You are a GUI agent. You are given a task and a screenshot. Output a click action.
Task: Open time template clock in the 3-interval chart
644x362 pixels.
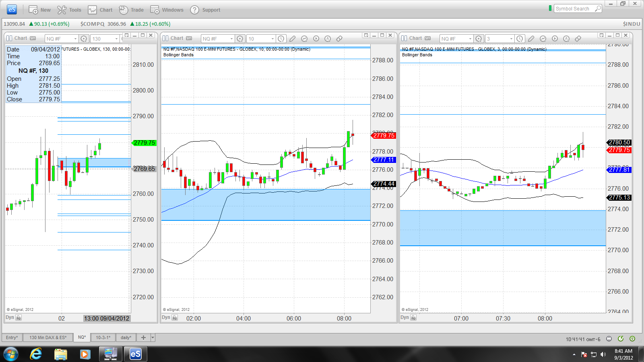(520, 39)
